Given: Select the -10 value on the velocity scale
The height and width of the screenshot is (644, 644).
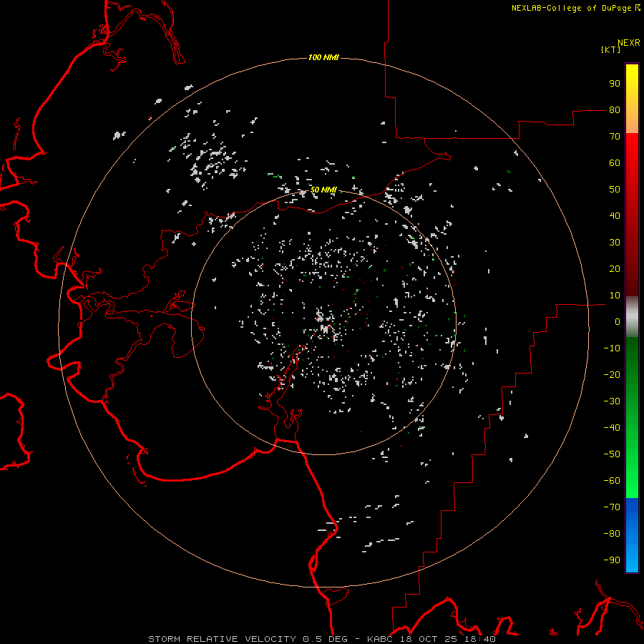Looking at the screenshot, I should coord(612,348).
